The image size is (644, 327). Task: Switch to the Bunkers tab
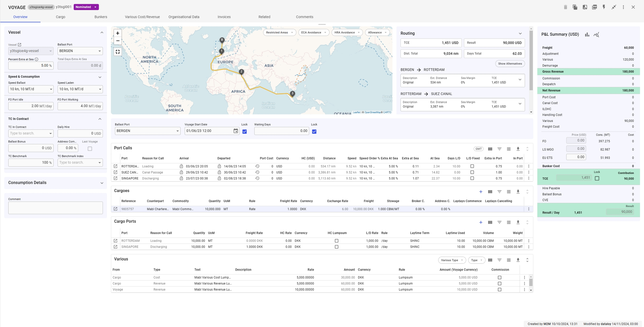click(101, 17)
